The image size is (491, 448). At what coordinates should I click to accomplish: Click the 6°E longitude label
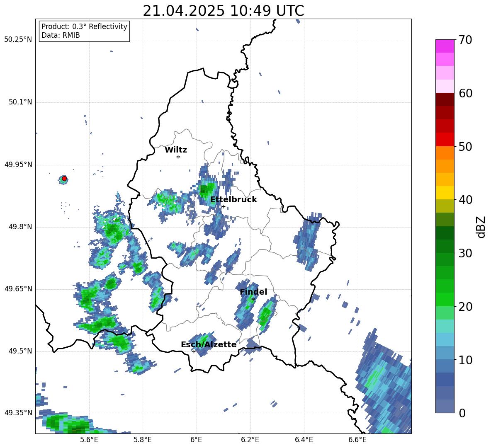196,440
